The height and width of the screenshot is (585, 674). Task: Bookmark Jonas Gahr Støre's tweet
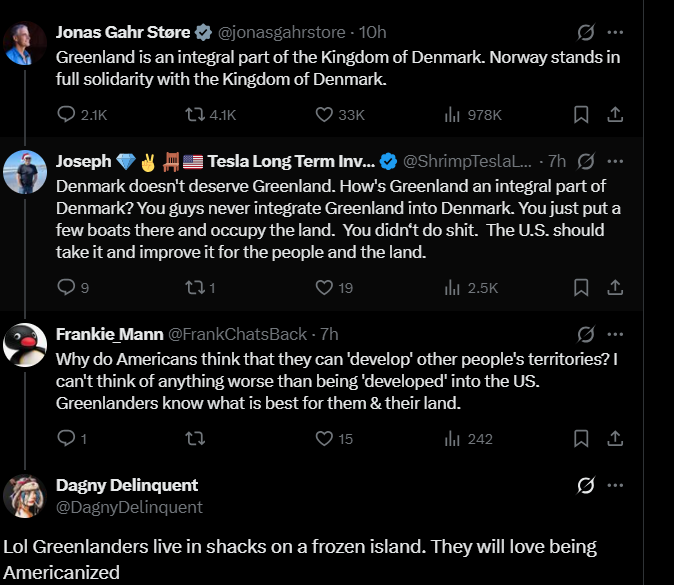[581, 114]
